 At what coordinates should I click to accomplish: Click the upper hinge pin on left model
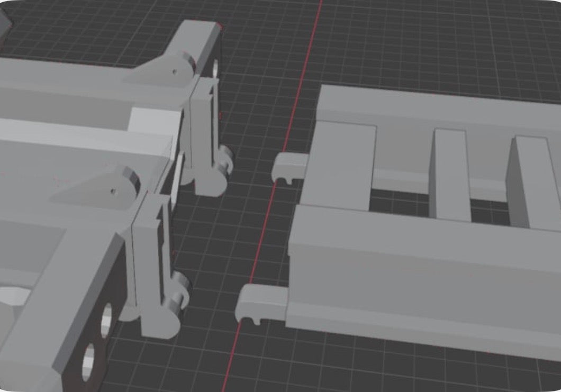click(x=225, y=159)
